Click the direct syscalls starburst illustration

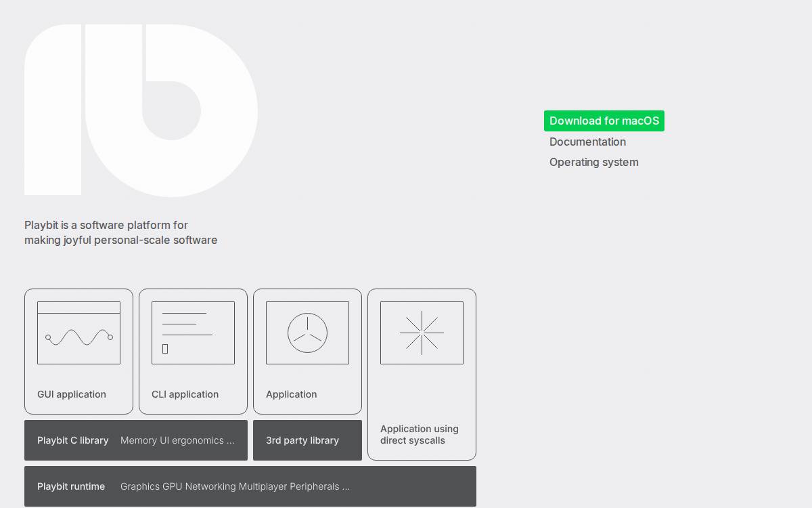pyautogui.click(x=422, y=333)
